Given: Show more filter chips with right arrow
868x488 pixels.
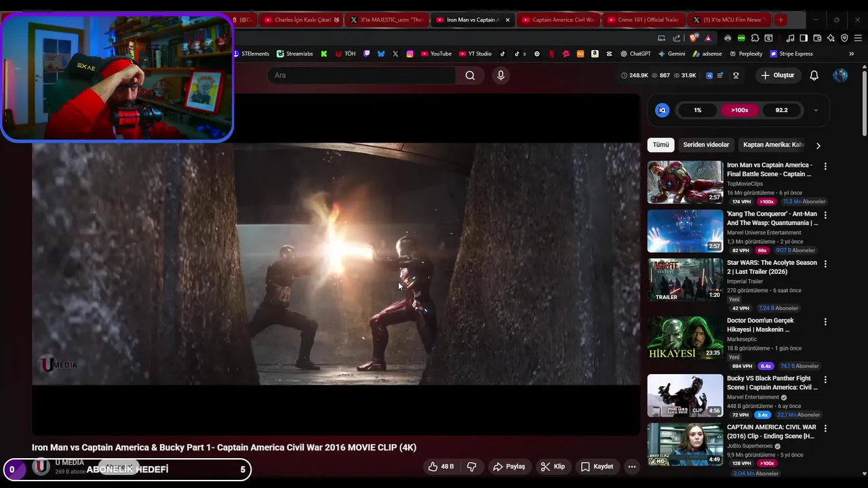Looking at the screenshot, I should click(x=818, y=145).
